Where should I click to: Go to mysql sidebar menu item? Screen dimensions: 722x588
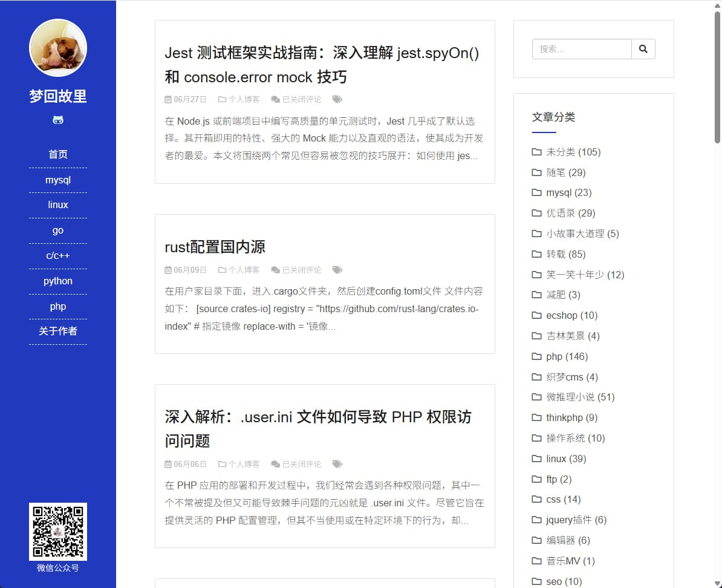(58, 180)
